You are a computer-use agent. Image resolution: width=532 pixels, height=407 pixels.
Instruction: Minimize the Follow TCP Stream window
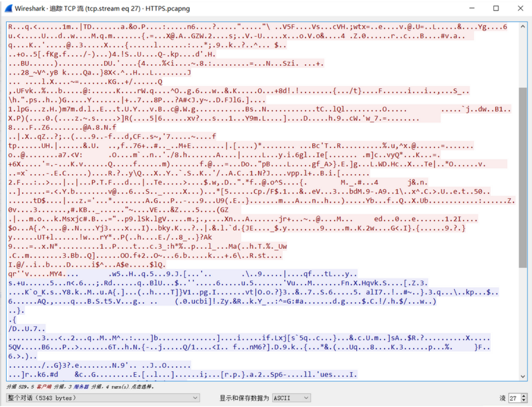click(472, 8)
